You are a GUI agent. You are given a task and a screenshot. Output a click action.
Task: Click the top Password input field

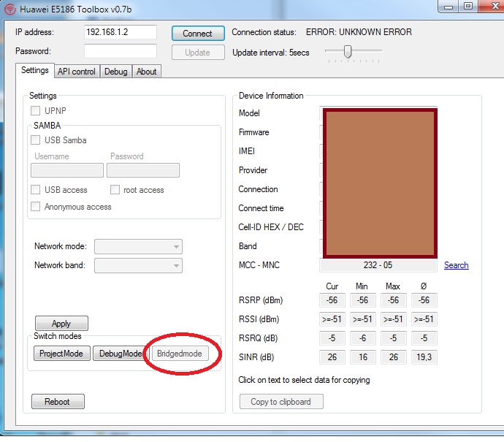coord(121,51)
